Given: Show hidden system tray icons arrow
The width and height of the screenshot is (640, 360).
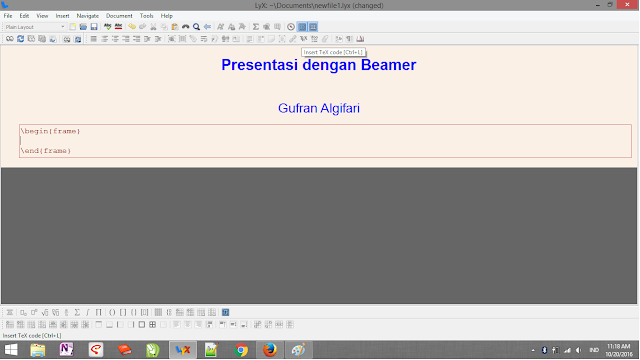Looking at the screenshot, I should (533, 350).
